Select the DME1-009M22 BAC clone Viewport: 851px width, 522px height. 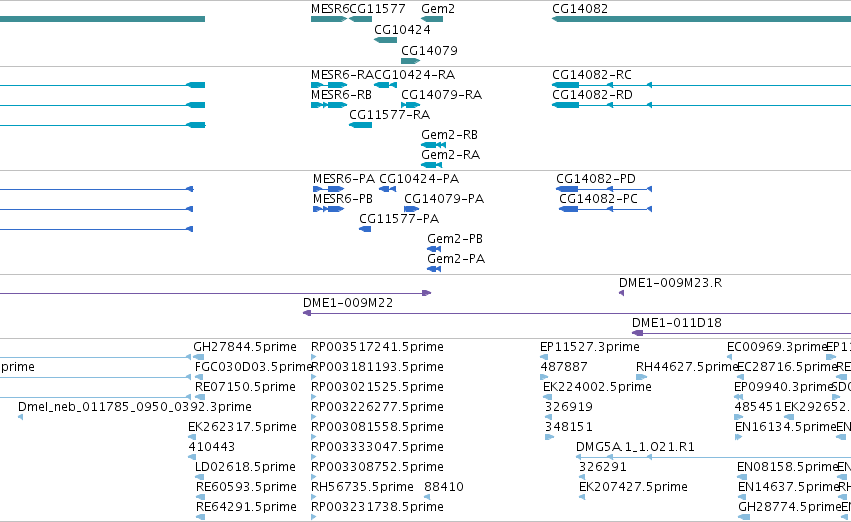coord(577,314)
